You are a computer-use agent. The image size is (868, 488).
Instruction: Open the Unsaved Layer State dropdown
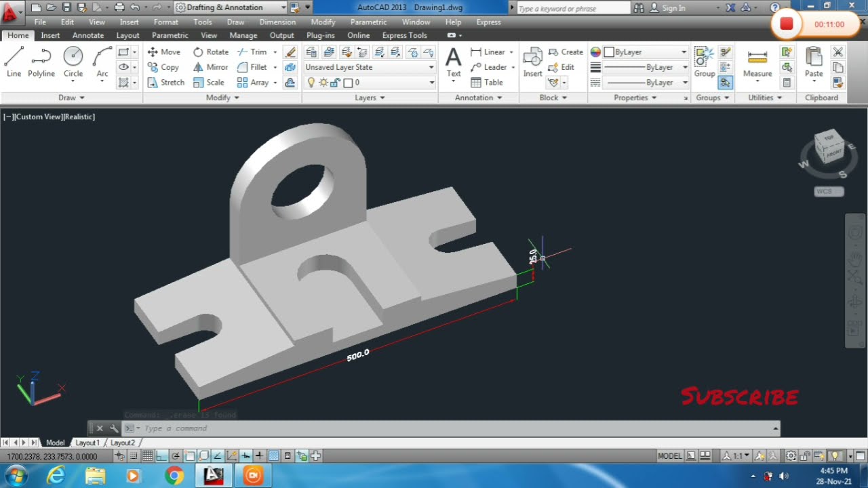click(x=369, y=67)
